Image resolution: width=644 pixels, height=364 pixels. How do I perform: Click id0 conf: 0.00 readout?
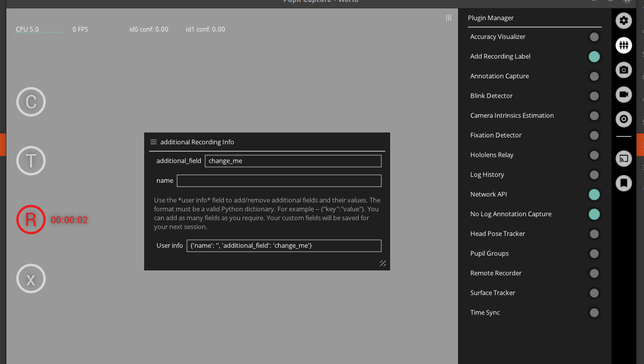click(x=149, y=30)
